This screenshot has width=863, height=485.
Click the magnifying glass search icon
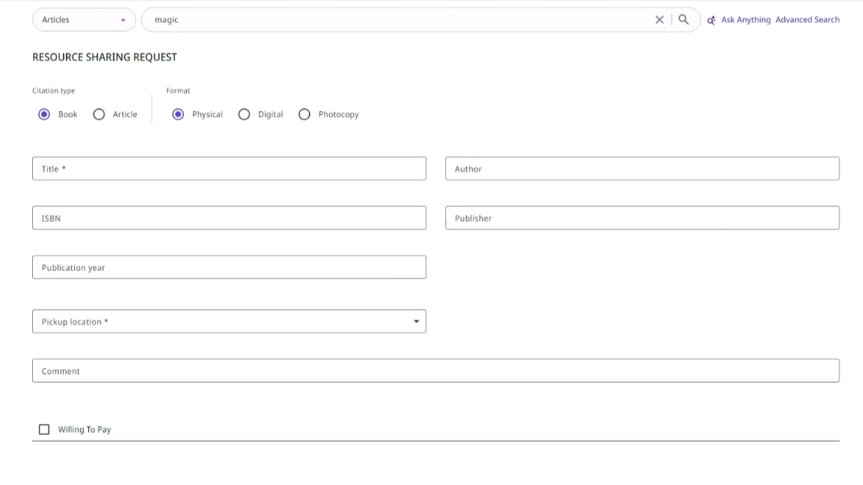(684, 19)
